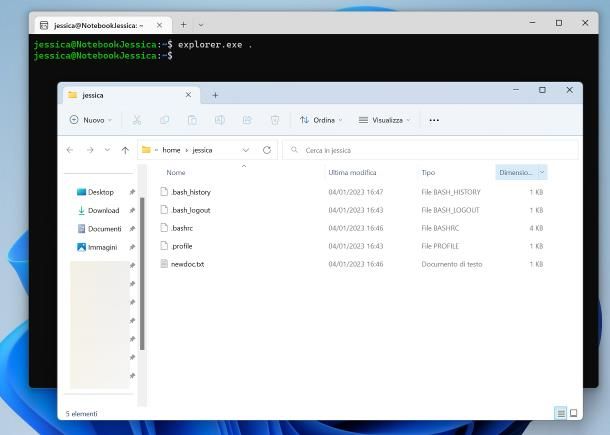This screenshot has width=610, height=435.
Task: Click the .profile file icon
Action: click(x=165, y=246)
